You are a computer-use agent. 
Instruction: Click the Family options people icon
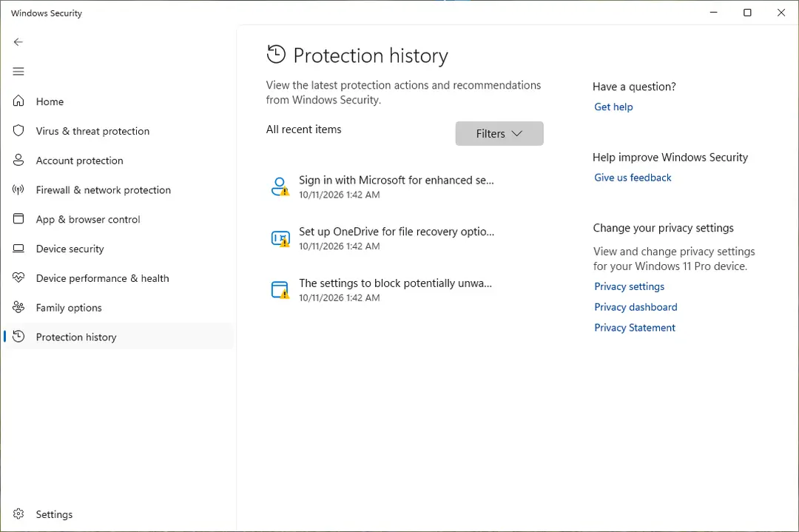(x=18, y=307)
